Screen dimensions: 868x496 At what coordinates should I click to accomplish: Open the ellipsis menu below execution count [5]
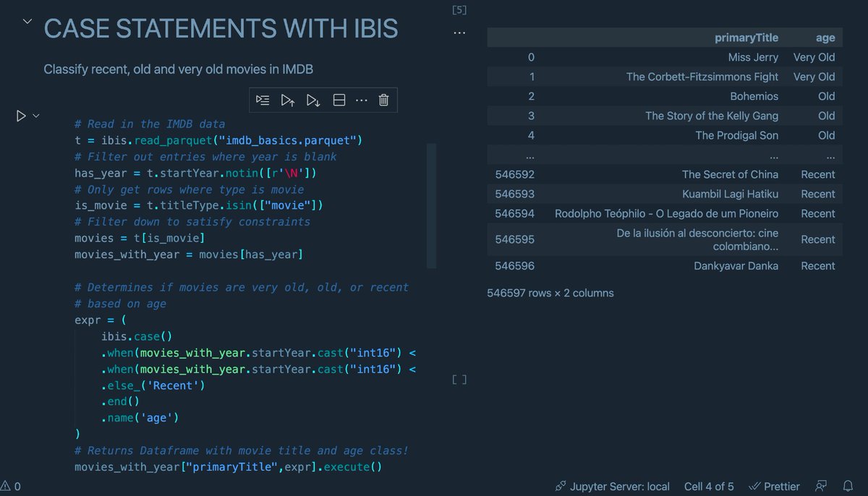pyautogui.click(x=459, y=32)
